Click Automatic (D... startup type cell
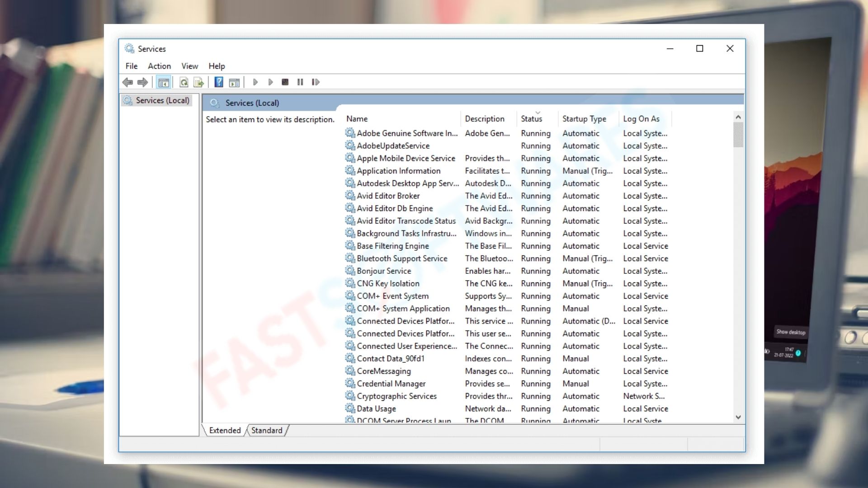 pyautogui.click(x=589, y=321)
